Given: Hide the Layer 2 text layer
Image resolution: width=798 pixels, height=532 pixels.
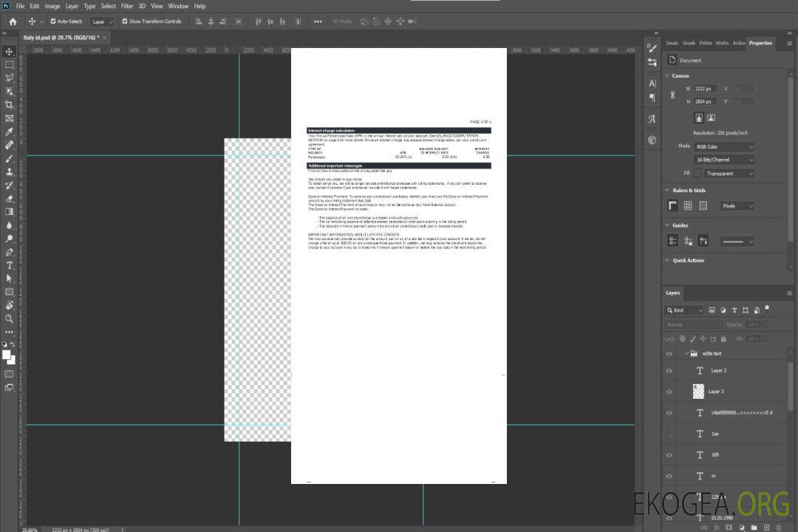Looking at the screenshot, I should click(669, 371).
